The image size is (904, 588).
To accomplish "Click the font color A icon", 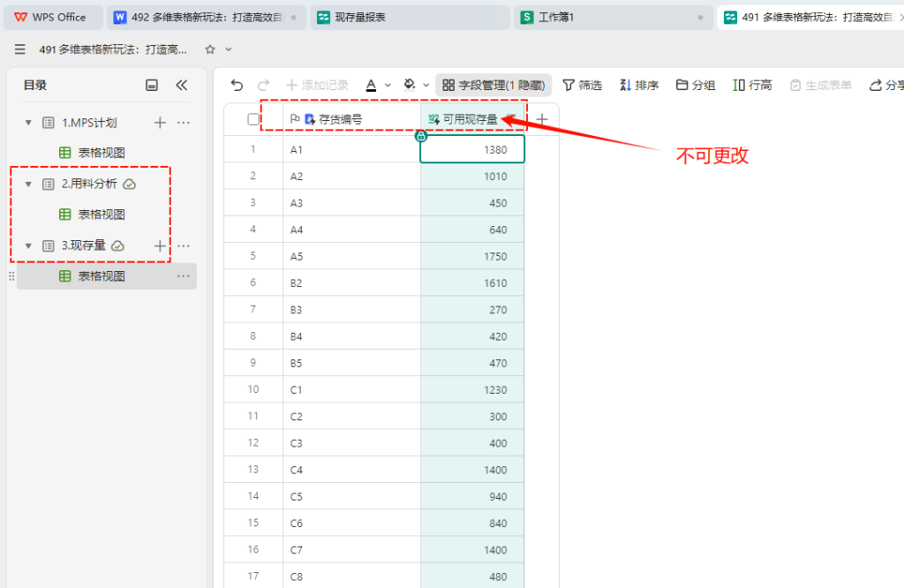I will point(372,86).
